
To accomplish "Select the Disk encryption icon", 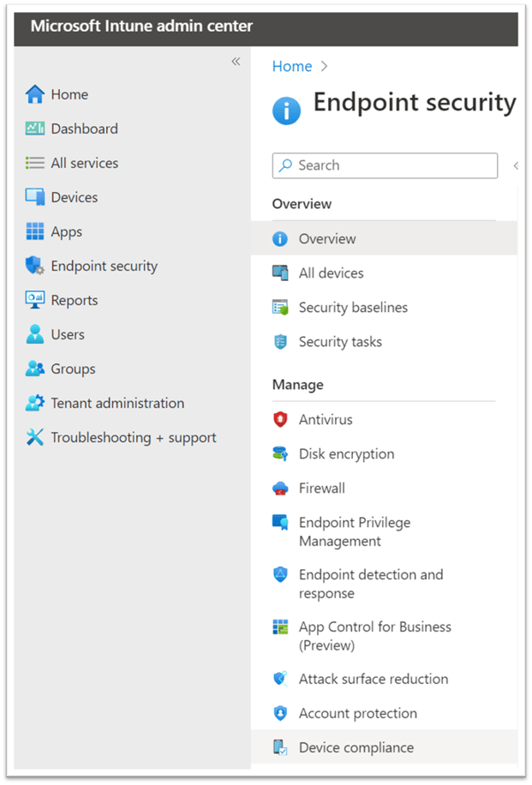I will coord(280,454).
